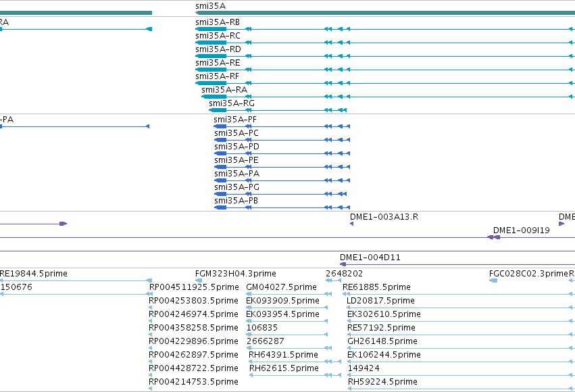This screenshot has height=392, width=575.
Task: Click the 2648202 feature label
Action: (344, 274)
